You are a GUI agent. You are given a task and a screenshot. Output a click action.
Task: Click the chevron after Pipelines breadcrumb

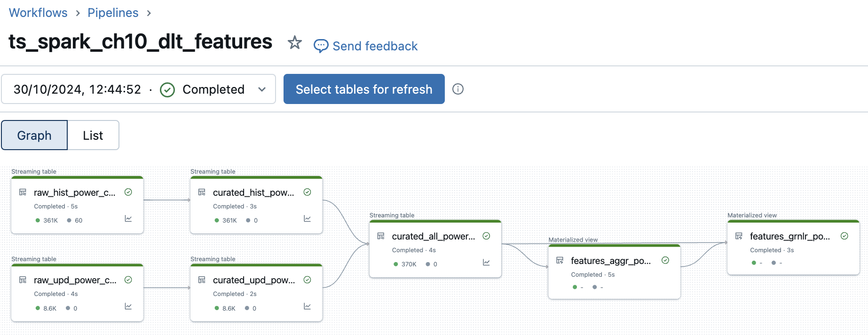(149, 13)
